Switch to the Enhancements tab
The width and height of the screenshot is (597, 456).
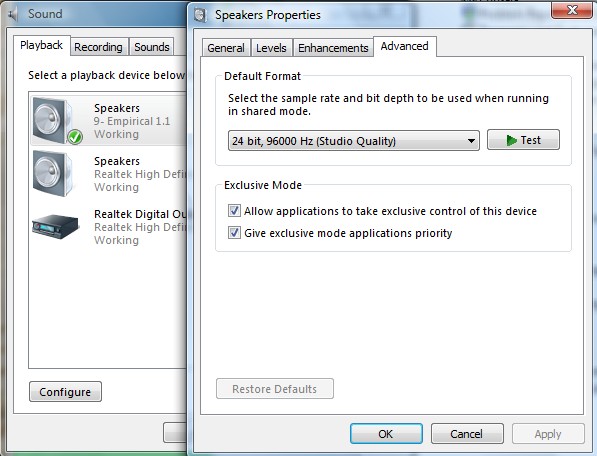coord(333,48)
